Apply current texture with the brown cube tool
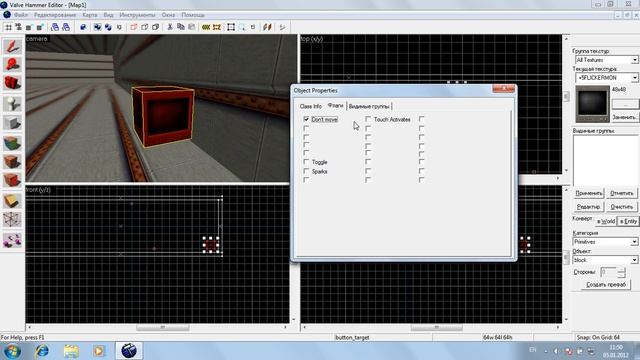 tap(12, 162)
